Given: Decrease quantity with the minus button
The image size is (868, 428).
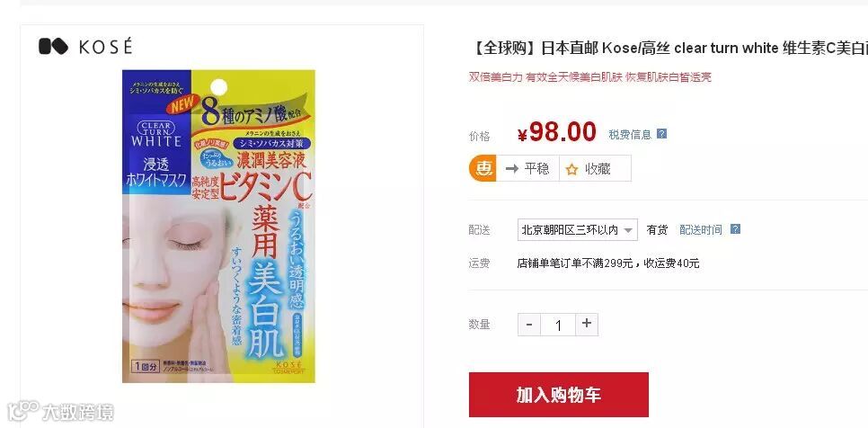Looking at the screenshot, I should pyautogui.click(x=529, y=325).
